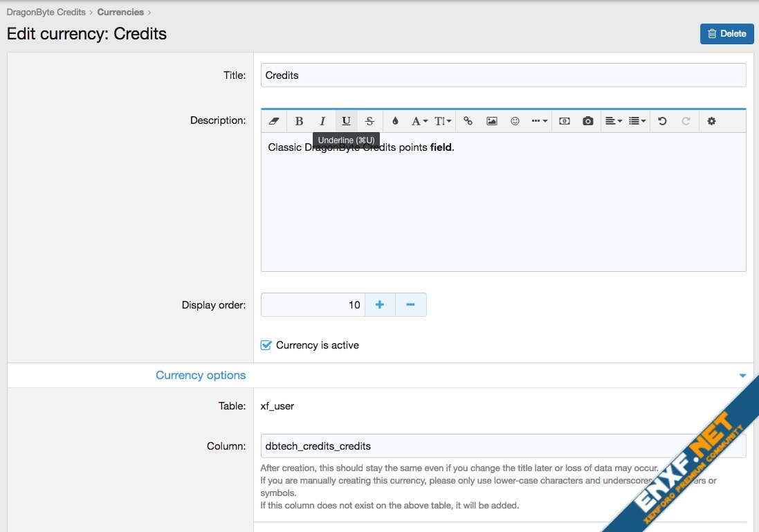Toggle Bold formatting in editor toolbar
Screen dimensions: 759x532
coord(299,121)
